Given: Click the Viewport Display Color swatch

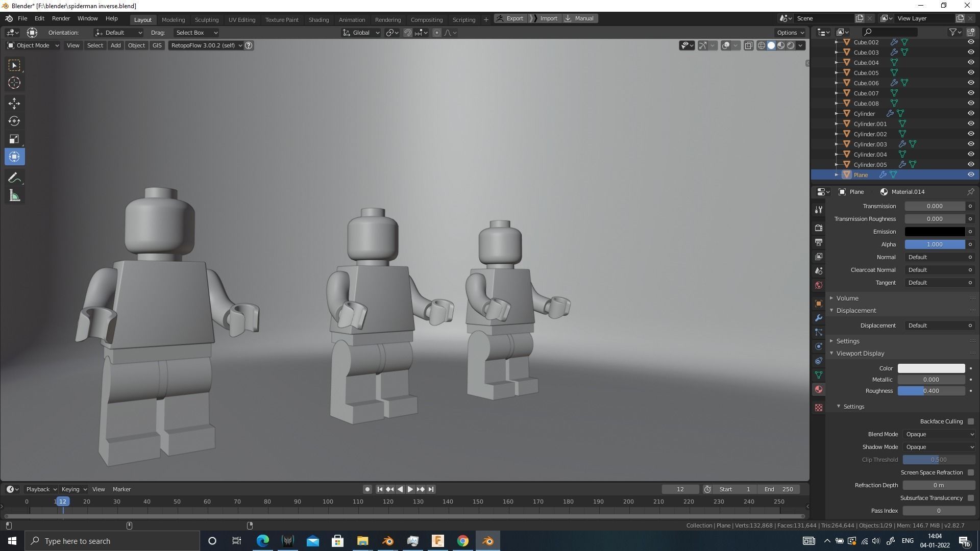Looking at the screenshot, I should tap(931, 368).
